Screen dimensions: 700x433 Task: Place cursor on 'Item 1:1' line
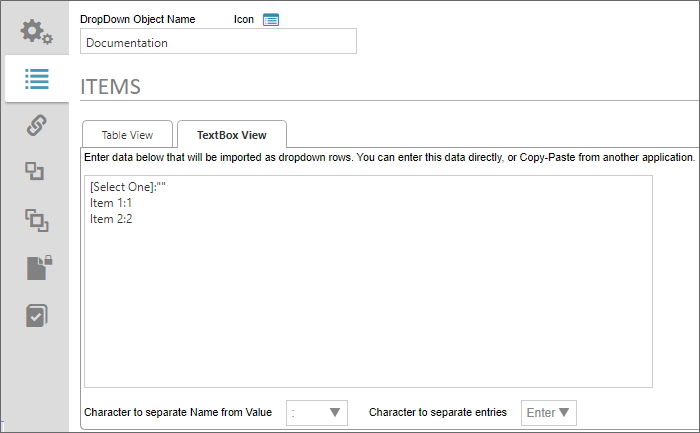(111, 203)
